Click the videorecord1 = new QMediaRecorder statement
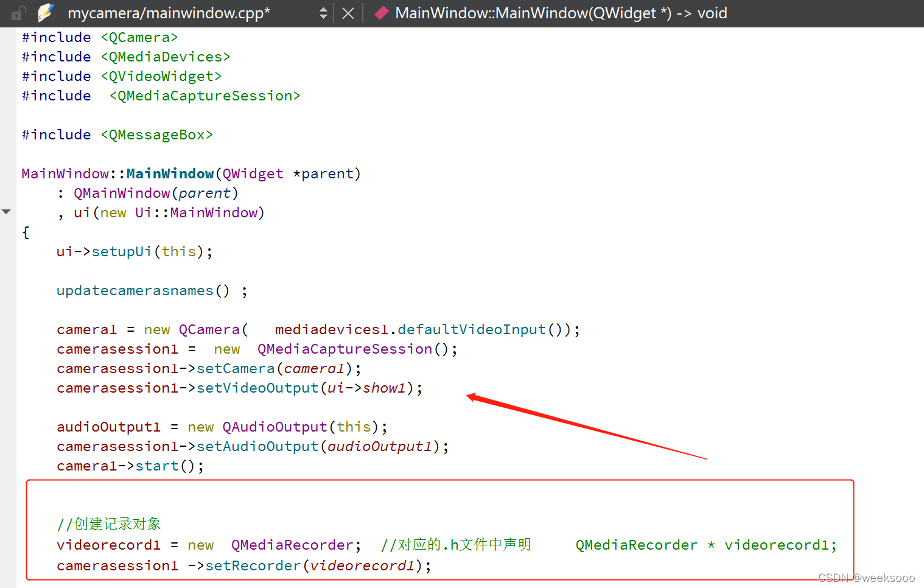Image resolution: width=924 pixels, height=588 pixels. tap(209, 545)
